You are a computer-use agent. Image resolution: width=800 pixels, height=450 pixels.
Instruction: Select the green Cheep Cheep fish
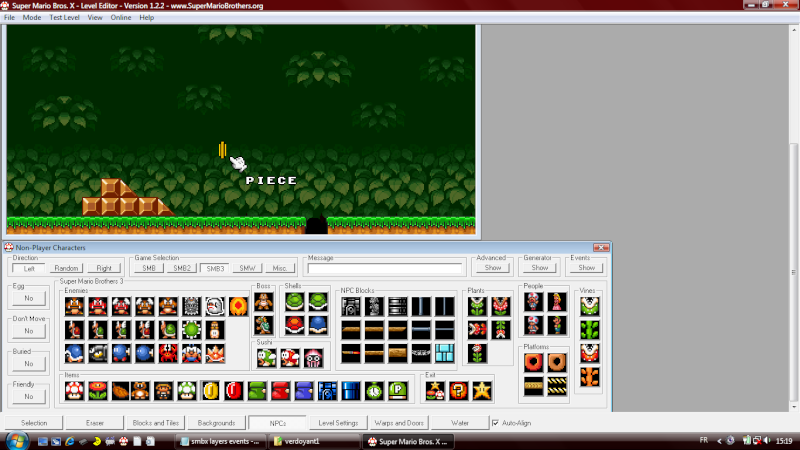coord(266,358)
